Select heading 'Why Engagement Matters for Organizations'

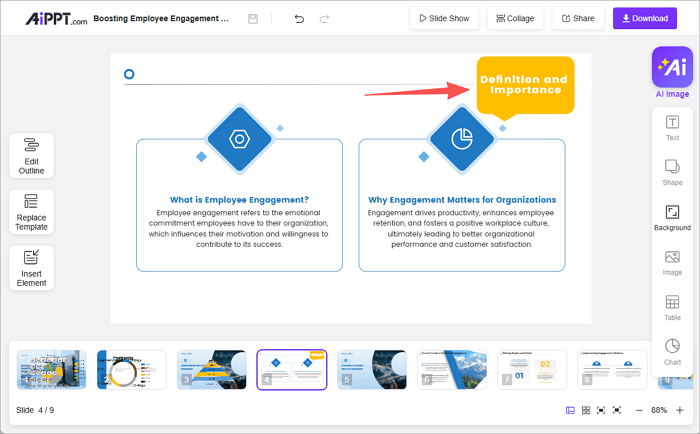[462, 200]
